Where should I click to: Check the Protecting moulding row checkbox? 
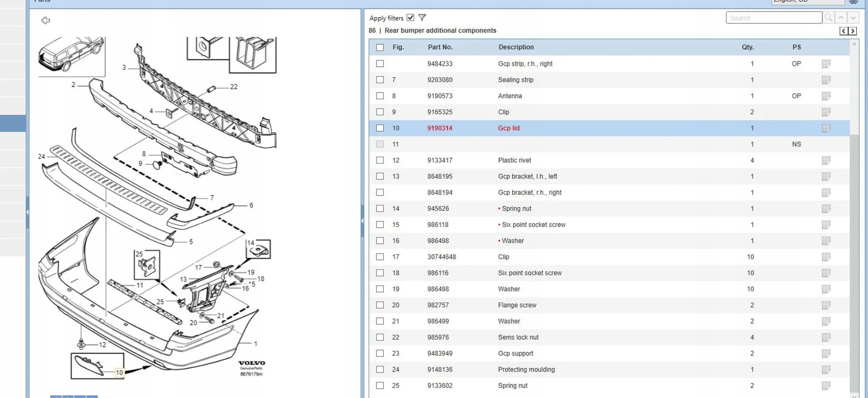click(380, 369)
